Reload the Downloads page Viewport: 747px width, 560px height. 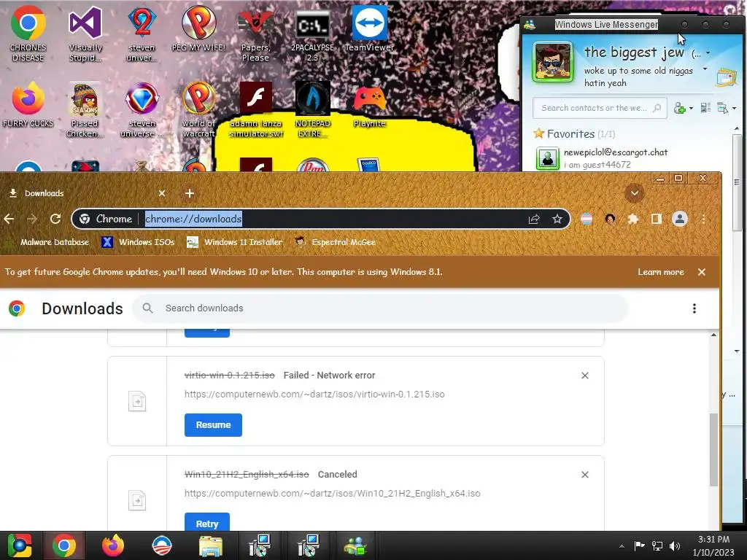(55, 219)
